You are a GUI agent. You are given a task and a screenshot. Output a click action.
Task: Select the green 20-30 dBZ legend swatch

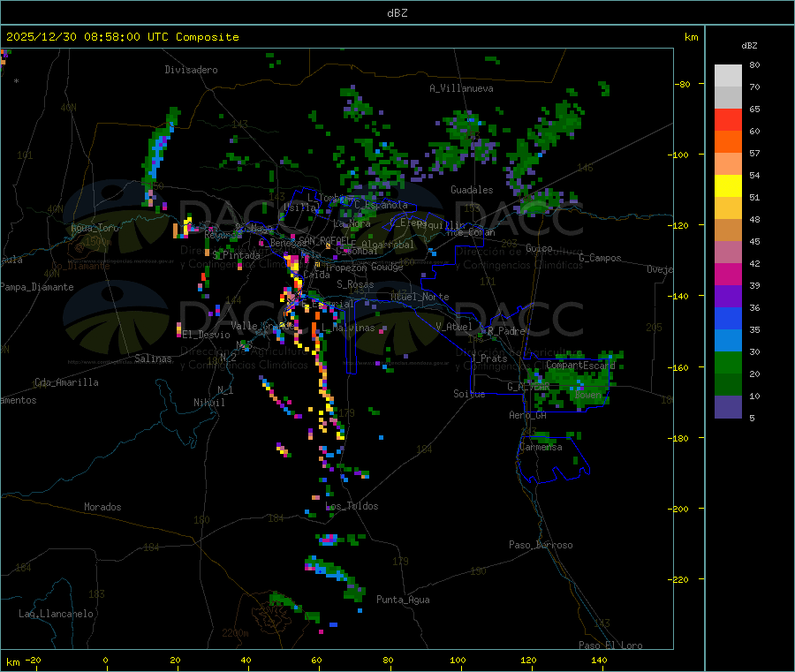point(728,362)
